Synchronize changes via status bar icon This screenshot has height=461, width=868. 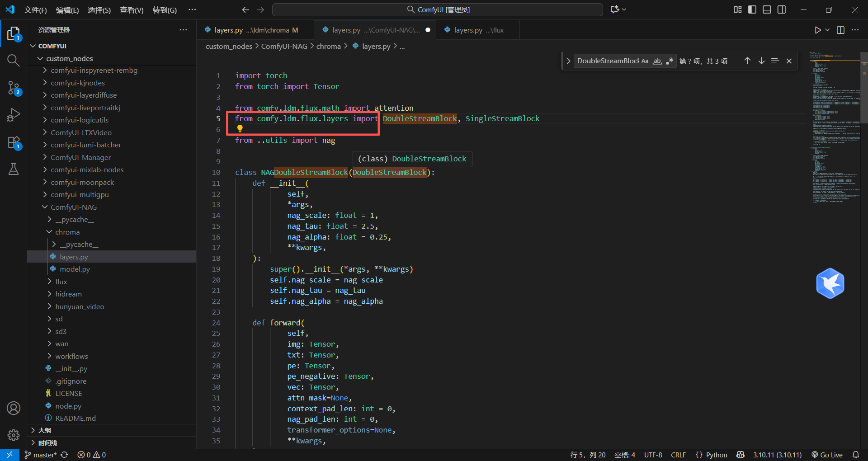pos(64,455)
